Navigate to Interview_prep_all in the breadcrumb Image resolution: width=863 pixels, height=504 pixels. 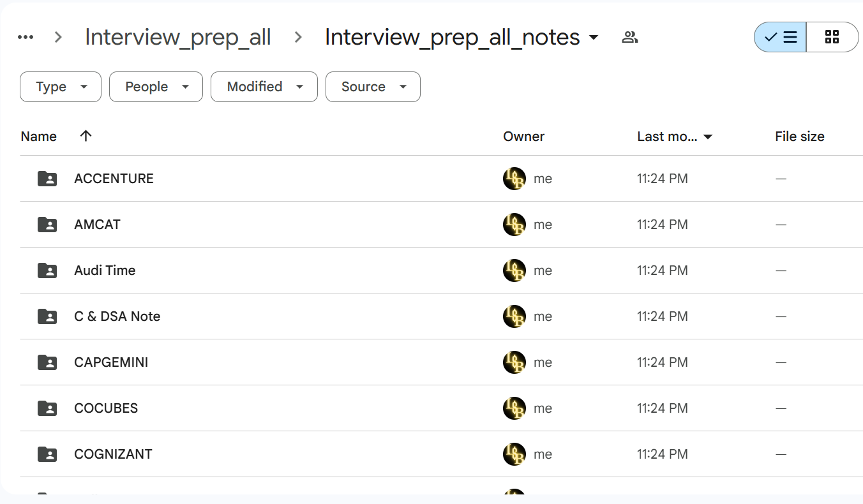(178, 37)
